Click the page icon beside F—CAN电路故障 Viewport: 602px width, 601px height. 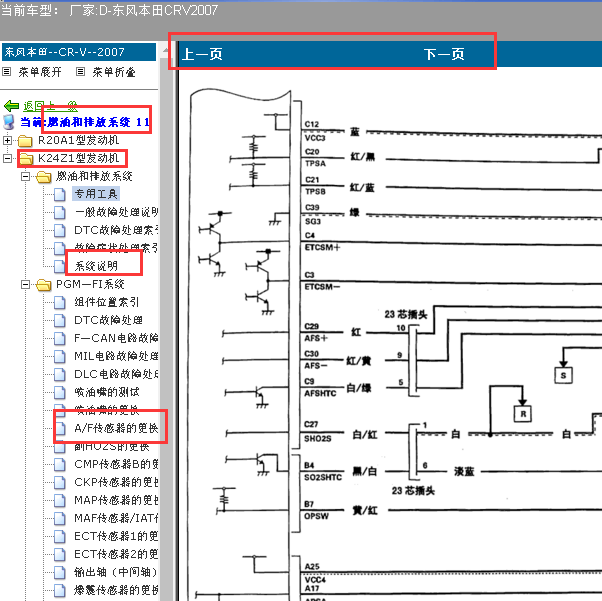click(x=60, y=338)
